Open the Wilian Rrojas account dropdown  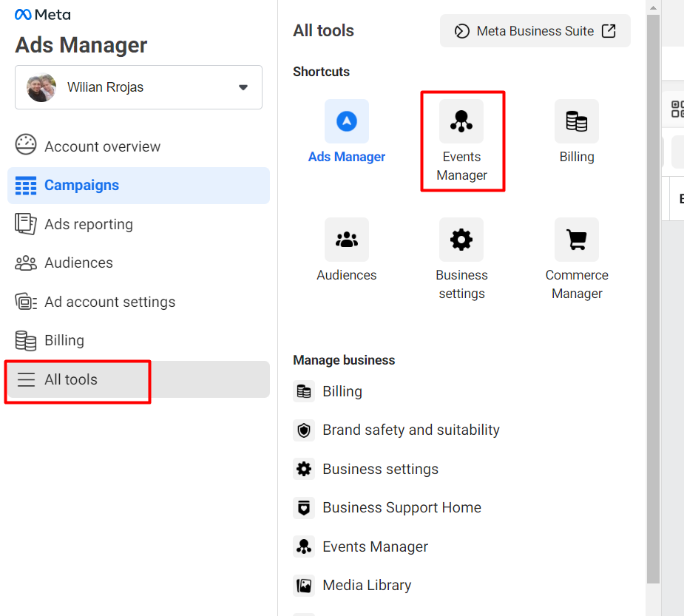(138, 87)
